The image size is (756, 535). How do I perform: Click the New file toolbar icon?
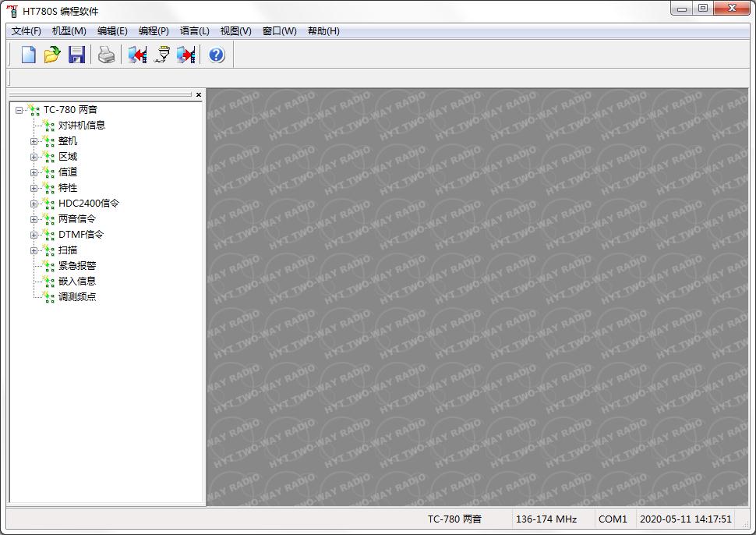pos(29,55)
